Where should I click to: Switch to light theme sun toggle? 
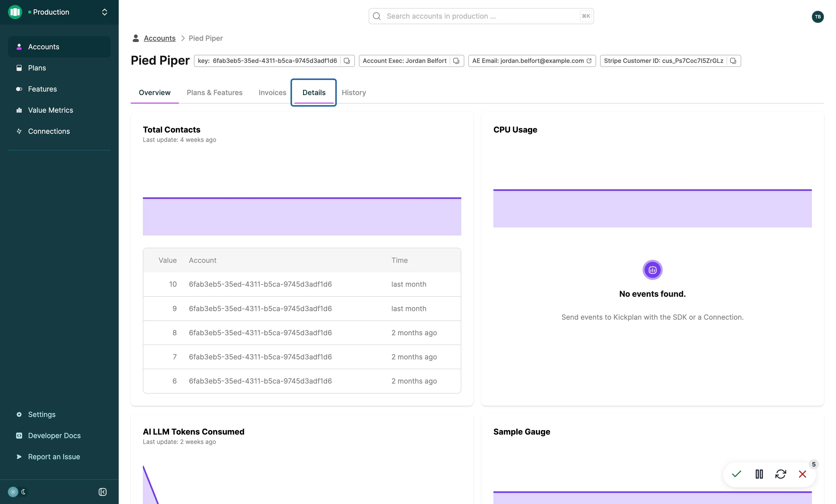(x=13, y=492)
